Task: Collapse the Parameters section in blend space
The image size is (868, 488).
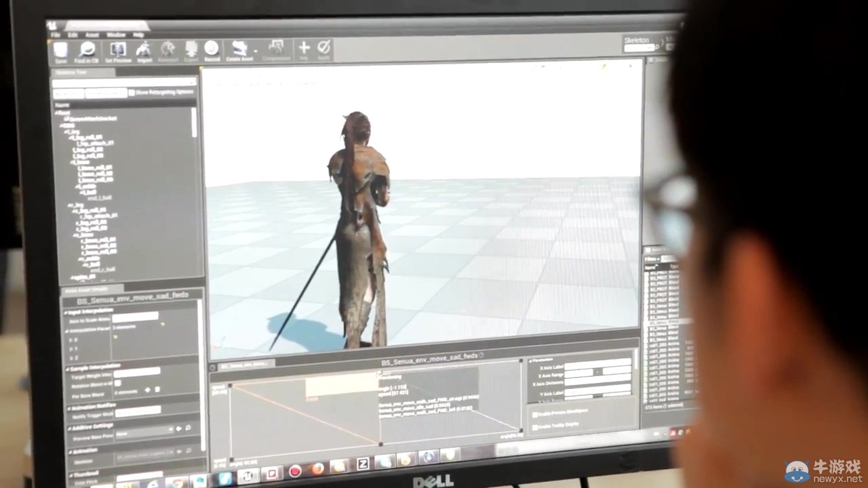Action: [x=530, y=361]
